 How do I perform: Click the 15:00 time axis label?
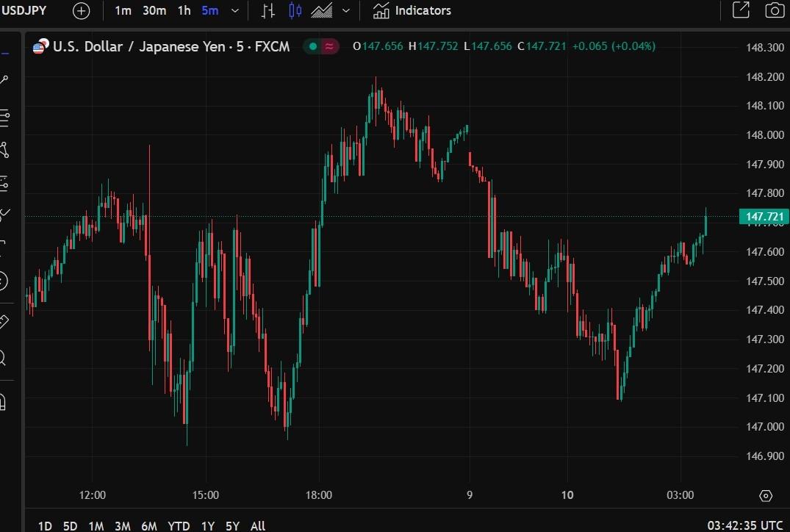click(206, 495)
